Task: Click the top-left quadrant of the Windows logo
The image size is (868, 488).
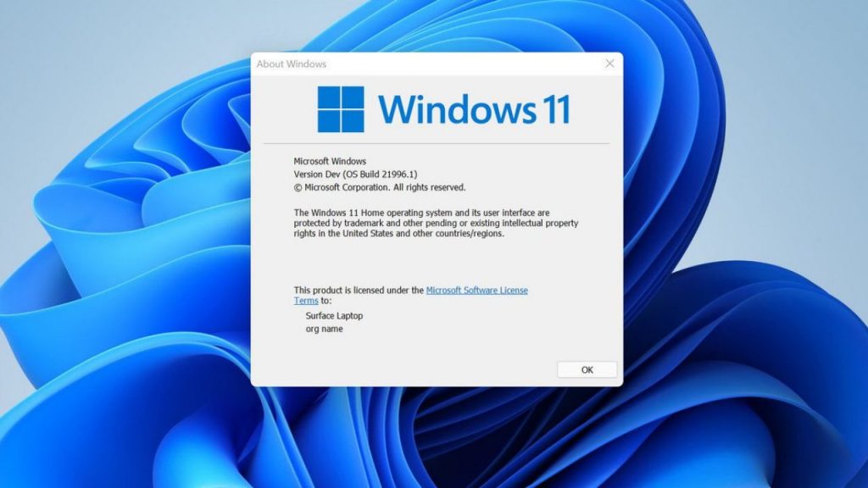Action: (328, 99)
